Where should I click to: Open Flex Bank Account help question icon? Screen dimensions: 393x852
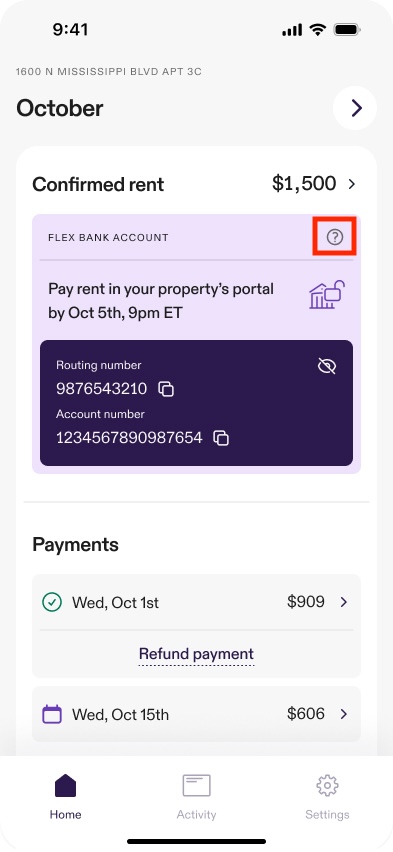point(334,237)
